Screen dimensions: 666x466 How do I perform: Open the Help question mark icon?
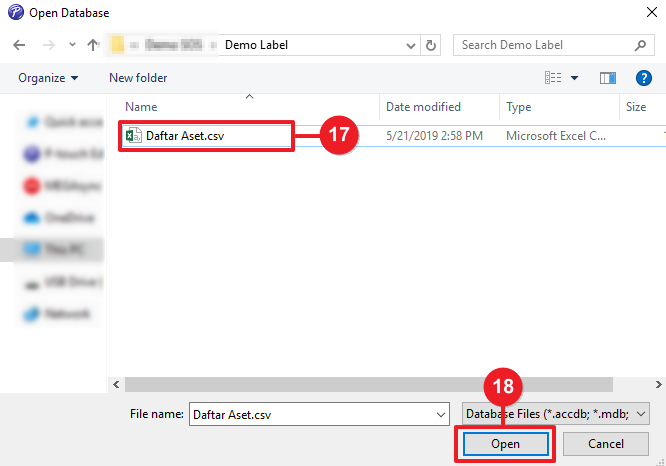click(x=644, y=78)
